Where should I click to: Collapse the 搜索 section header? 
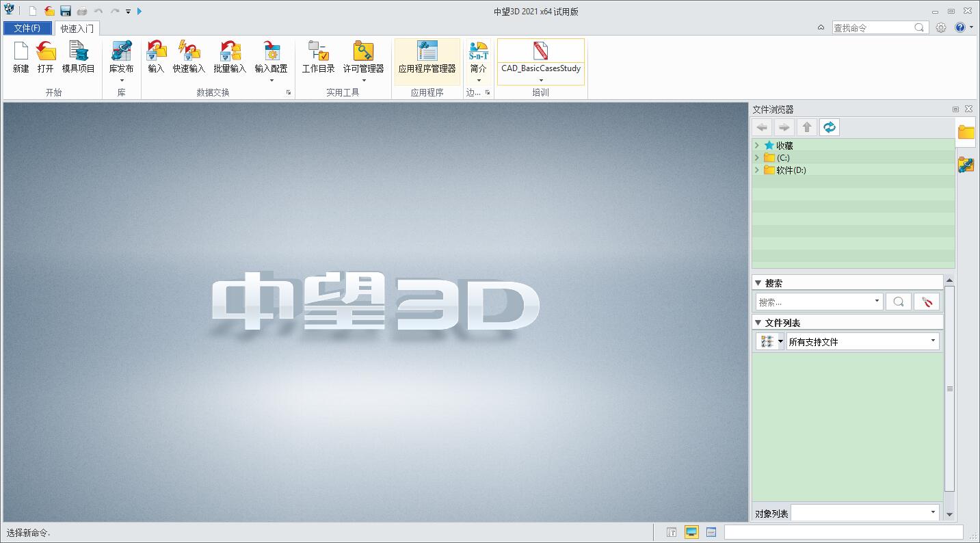pyautogui.click(x=758, y=283)
